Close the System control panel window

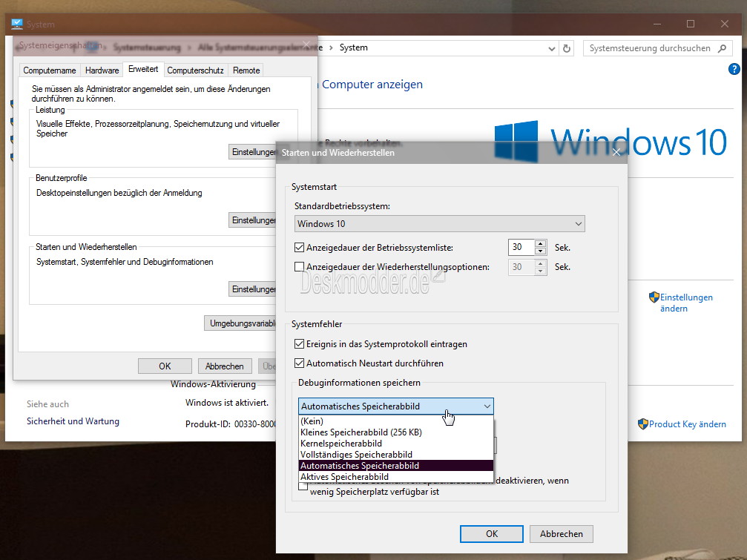point(725,24)
